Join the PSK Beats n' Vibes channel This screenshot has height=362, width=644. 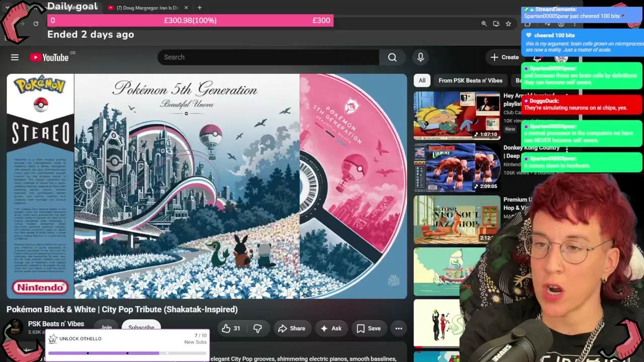(106, 327)
